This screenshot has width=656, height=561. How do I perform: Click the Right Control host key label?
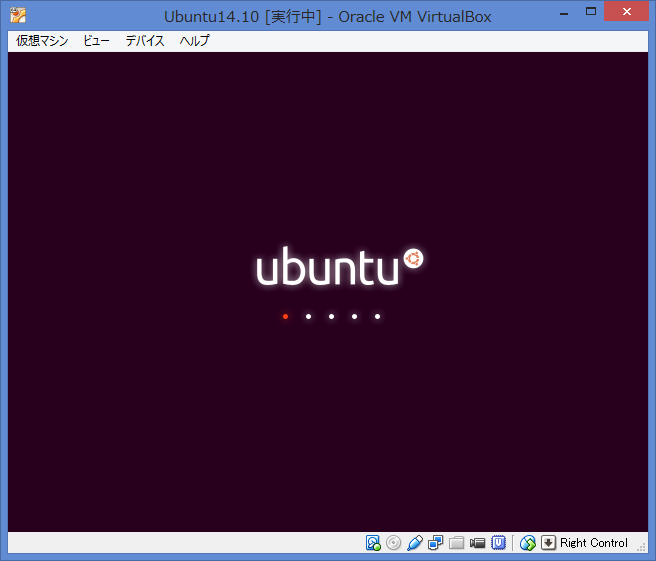[594, 543]
